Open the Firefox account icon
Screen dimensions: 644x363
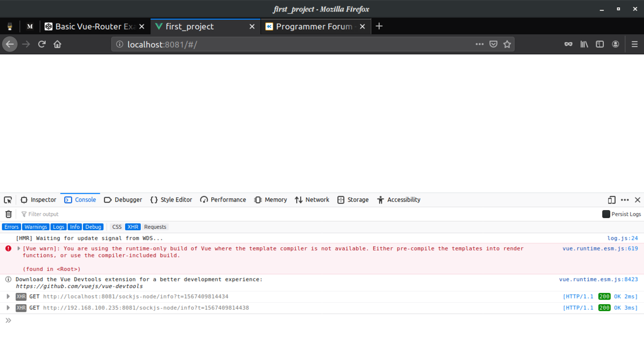coord(615,44)
